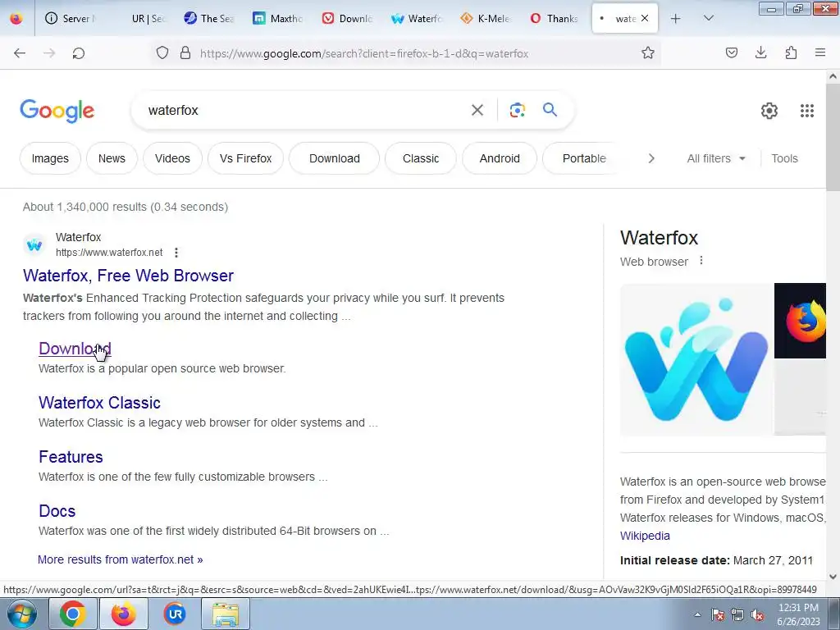
Task: Open the Waterfox Classic sitelink
Action: (99, 402)
